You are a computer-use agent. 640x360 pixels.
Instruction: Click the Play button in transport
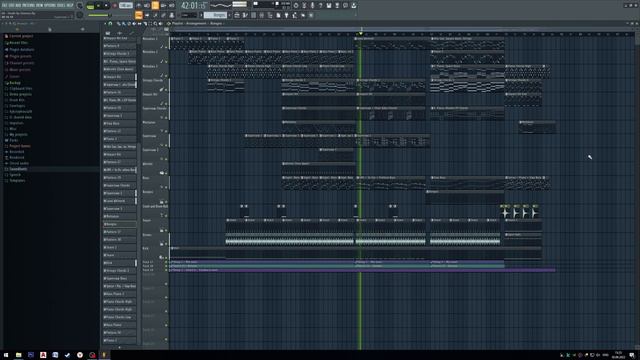(x=98, y=5)
